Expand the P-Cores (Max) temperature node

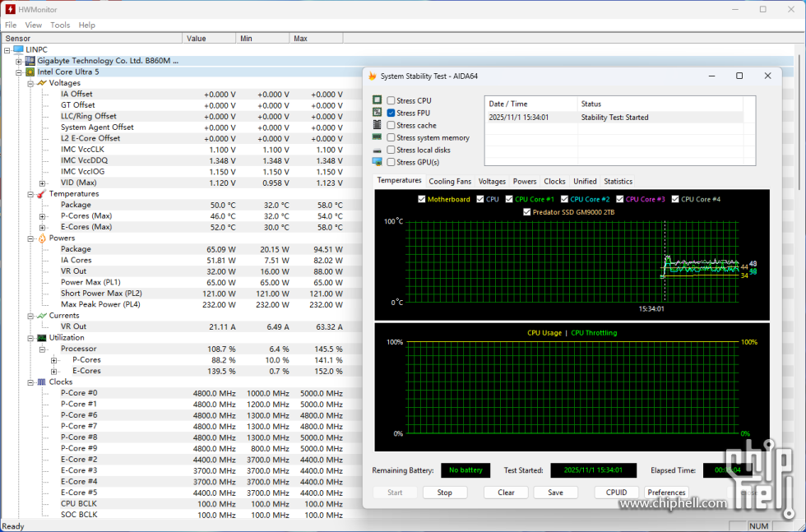[x=42, y=216]
